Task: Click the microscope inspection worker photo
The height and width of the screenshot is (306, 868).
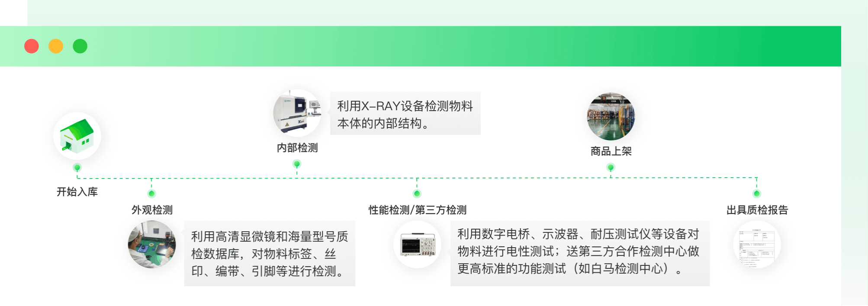Action: click(x=152, y=245)
